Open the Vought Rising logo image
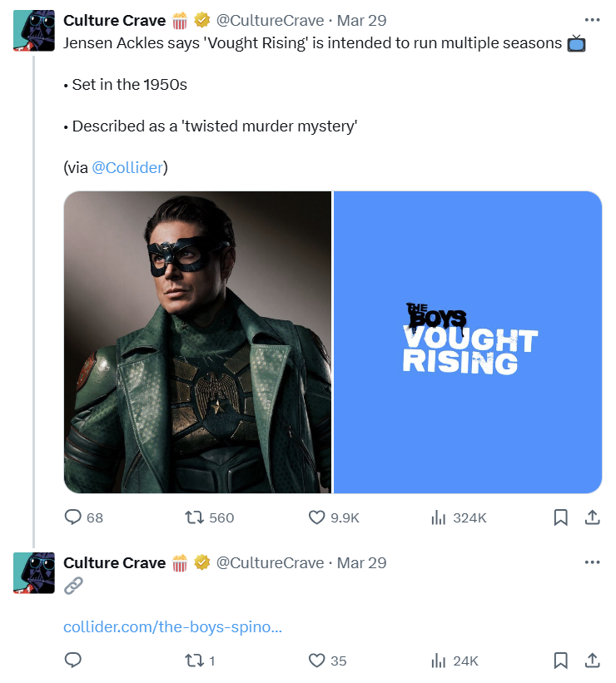Viewport: 616px width, 683px height. click(x=468, y=342)
